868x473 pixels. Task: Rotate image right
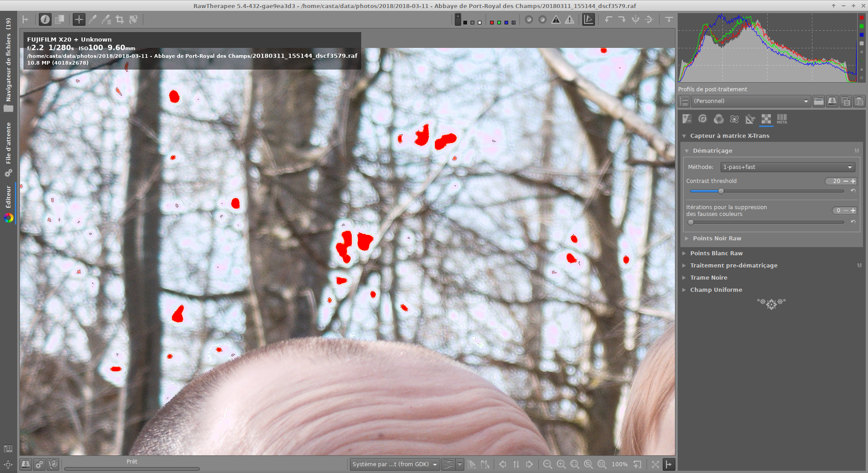[622, 19]
